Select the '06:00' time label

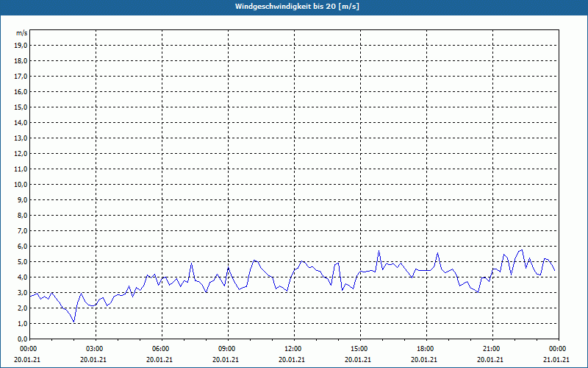[x=162, y=349]
